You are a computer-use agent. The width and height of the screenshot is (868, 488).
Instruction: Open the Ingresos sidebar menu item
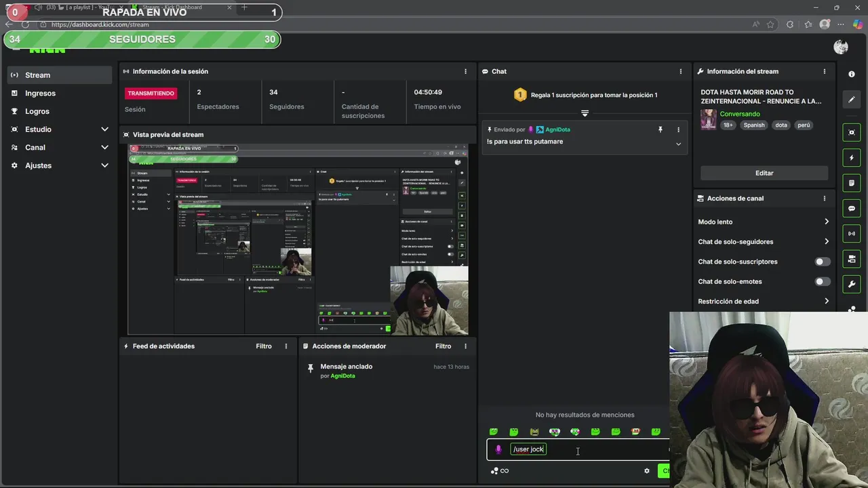click(60, 94)
